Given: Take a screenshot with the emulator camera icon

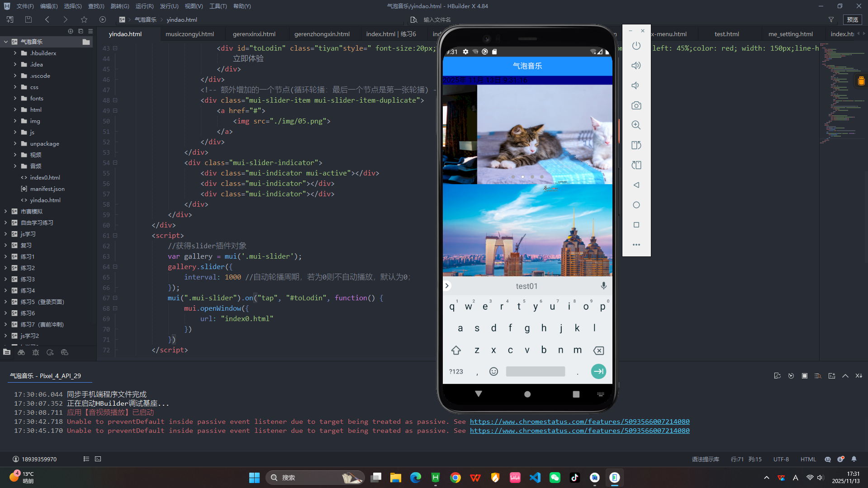Looking at the screenshot, I should point(636,105).
